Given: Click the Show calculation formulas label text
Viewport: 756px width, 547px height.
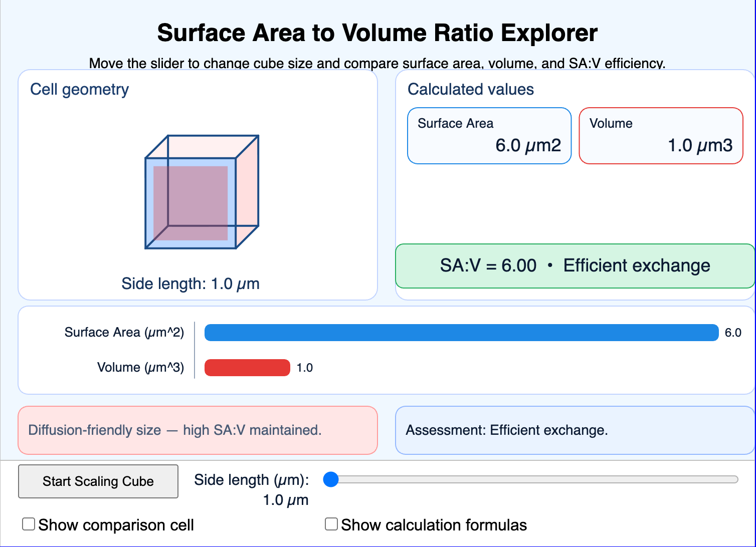Looking at the screenshot, I should (434, 525).
